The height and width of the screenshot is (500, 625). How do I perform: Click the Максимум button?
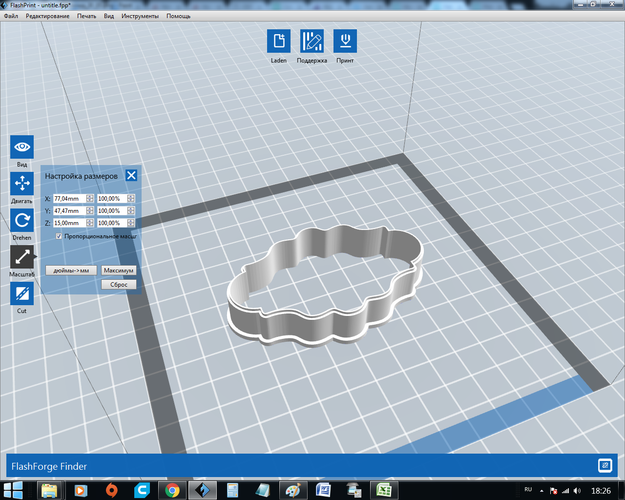[x=118, y=270]
